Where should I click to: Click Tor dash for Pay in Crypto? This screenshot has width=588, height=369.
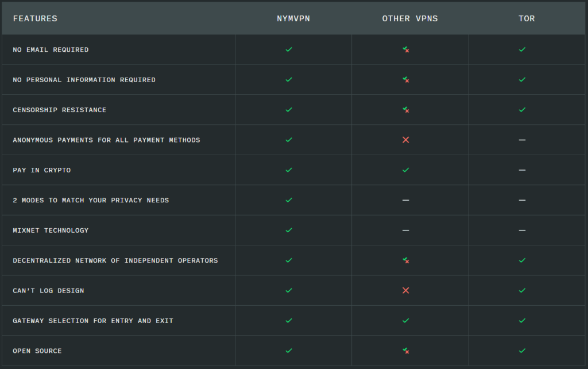coord(522,170)
